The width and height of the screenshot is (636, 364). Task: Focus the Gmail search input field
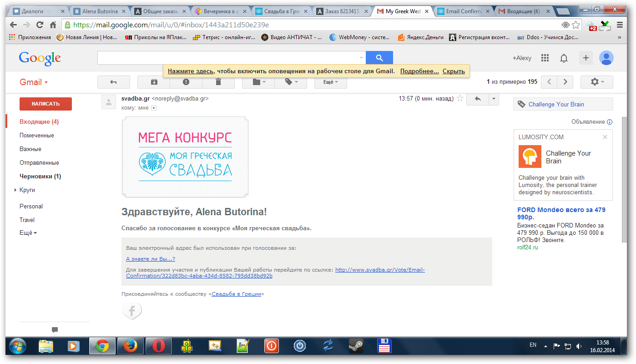(227, 58)
